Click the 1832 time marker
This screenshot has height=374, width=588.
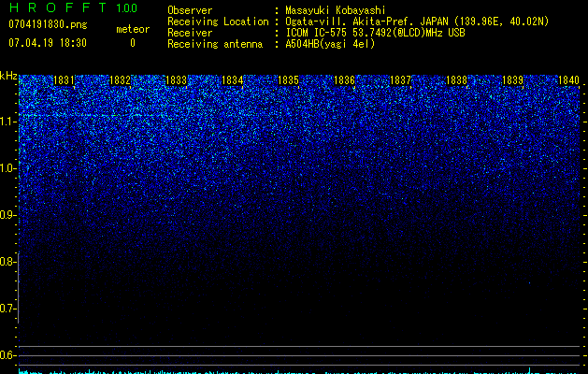click(x=120, y=80)
